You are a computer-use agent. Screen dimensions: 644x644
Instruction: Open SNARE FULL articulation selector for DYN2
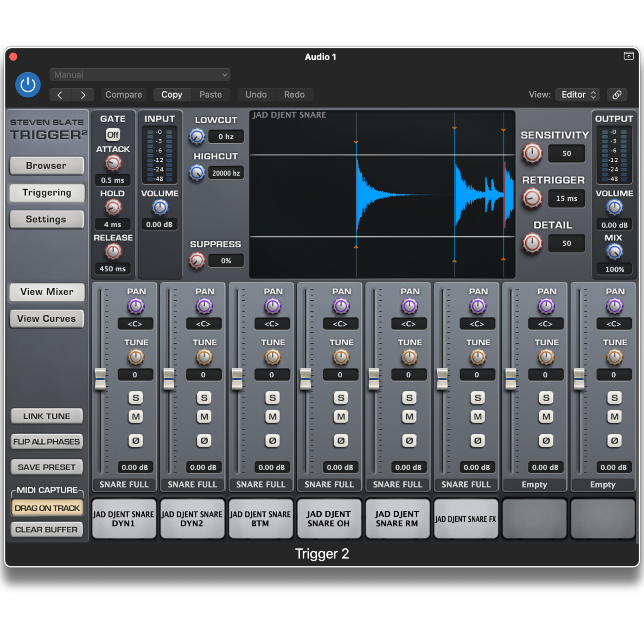tap(192, 484)
